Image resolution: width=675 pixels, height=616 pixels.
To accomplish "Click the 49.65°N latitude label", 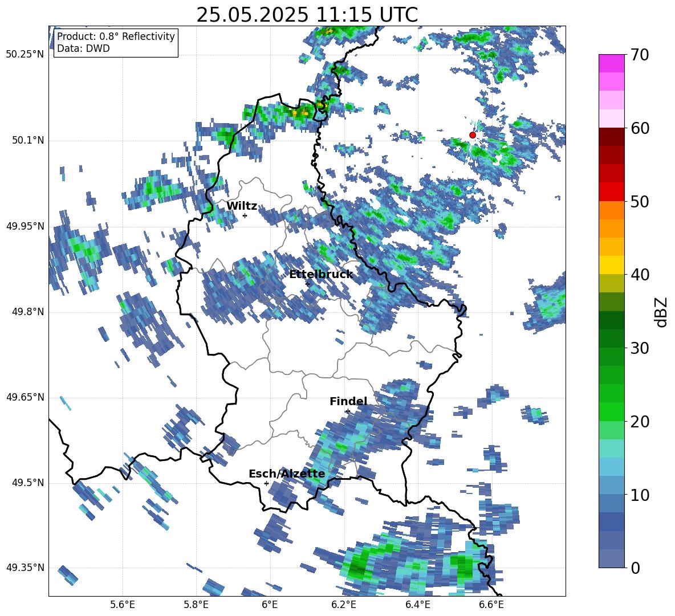I will coord(26,397).
